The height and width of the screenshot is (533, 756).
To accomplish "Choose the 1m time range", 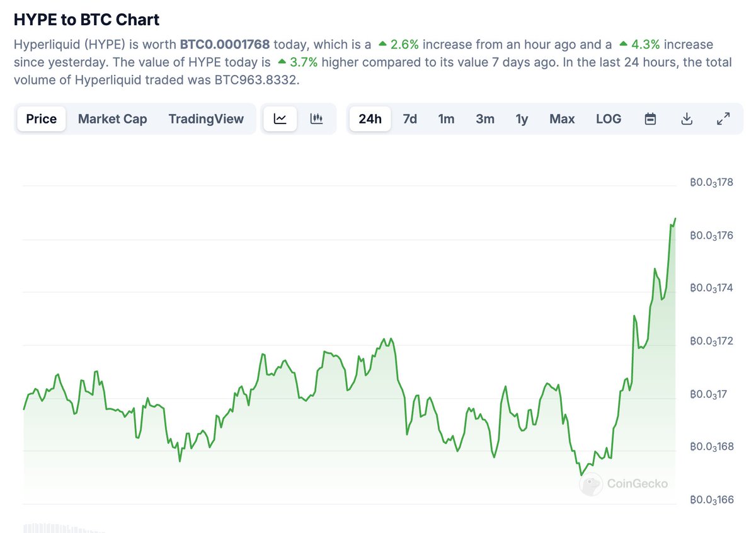I will click(x=447, y=118).
